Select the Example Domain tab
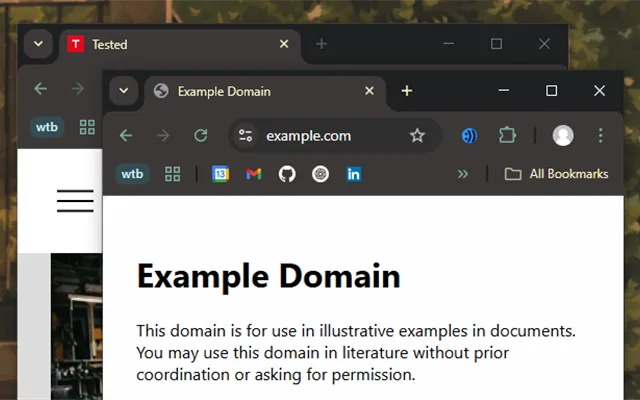Viewport: 640px width, 400px height. coord(264,91)
